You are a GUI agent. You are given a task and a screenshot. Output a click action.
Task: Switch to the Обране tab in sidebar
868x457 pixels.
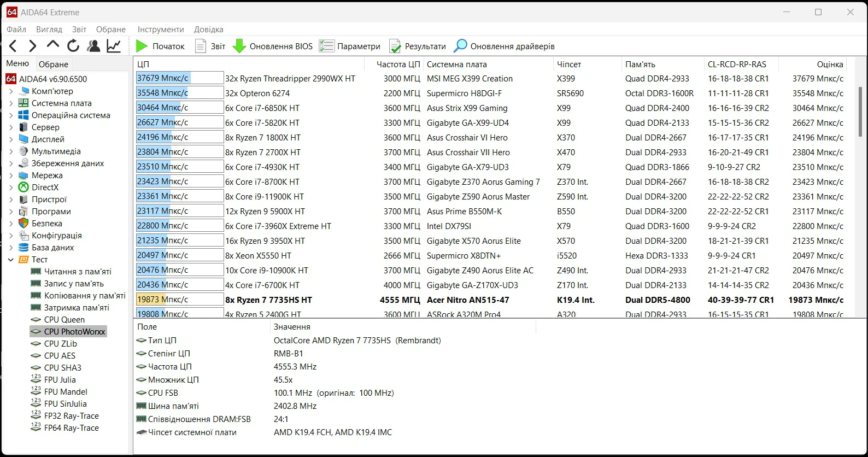(54, 64)
